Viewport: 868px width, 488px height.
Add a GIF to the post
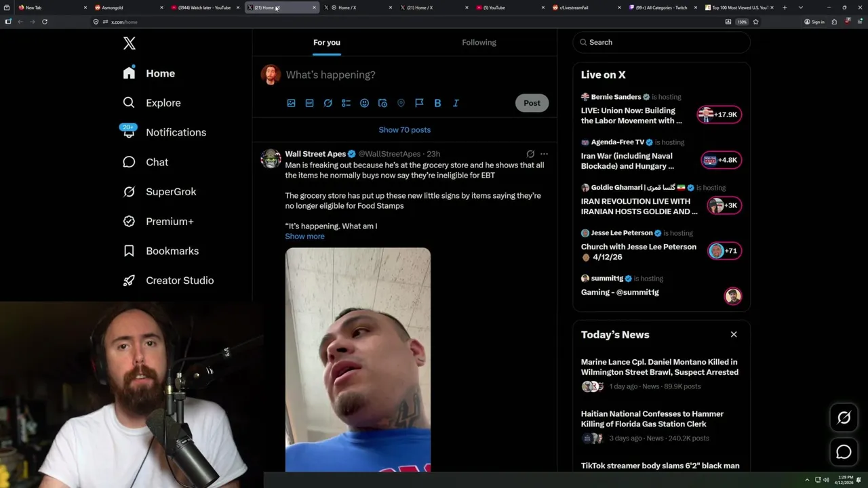click(309, 103)
